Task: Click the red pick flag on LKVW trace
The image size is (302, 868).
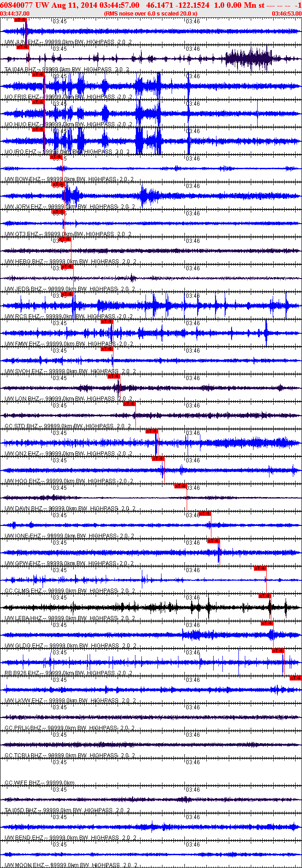Action: [296, 678]
